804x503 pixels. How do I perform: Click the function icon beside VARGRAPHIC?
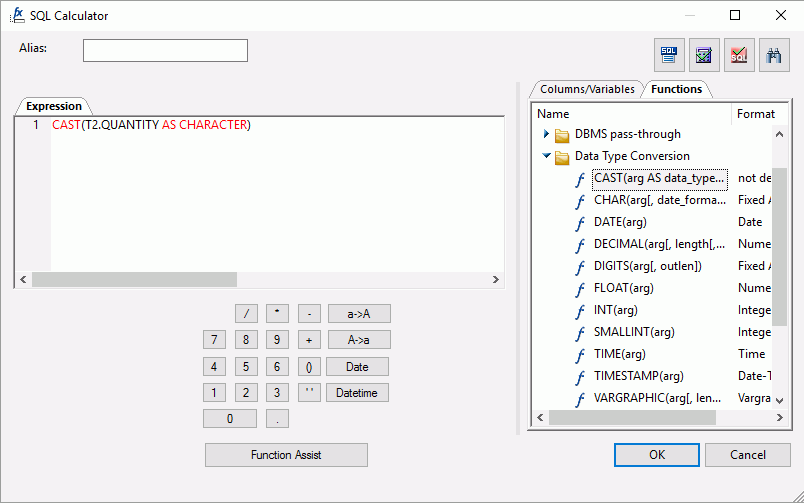[580, 399]
